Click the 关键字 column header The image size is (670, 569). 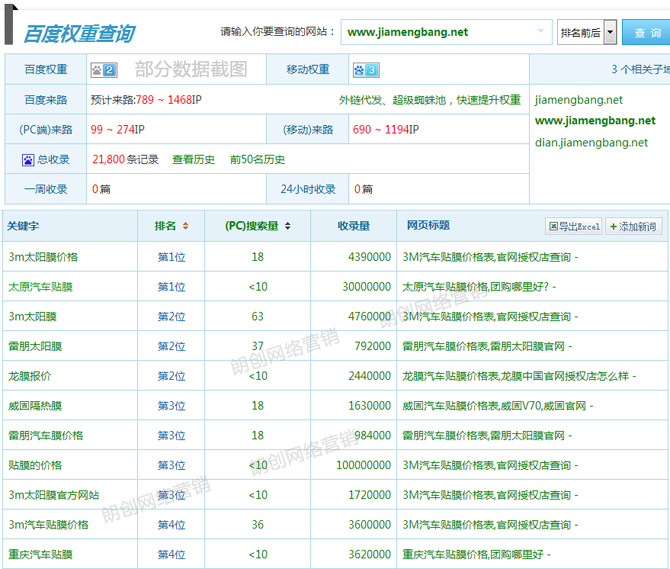(23, 226)
